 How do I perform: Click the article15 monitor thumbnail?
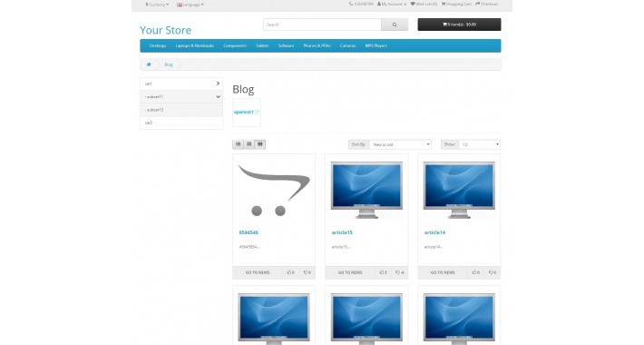click(366, 190)
